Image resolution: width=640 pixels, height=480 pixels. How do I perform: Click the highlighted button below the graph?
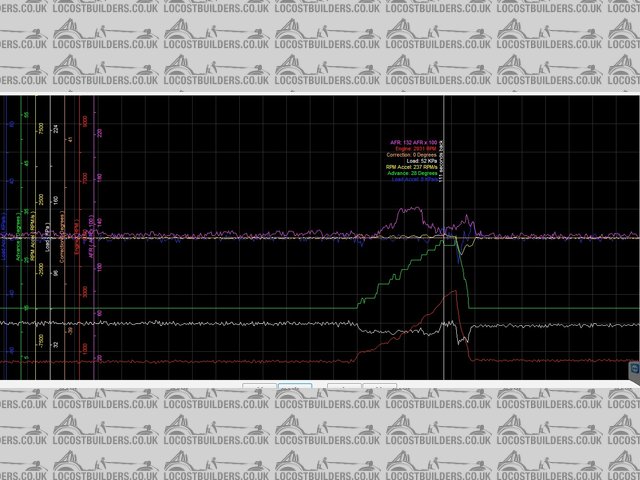pos(294,387)
